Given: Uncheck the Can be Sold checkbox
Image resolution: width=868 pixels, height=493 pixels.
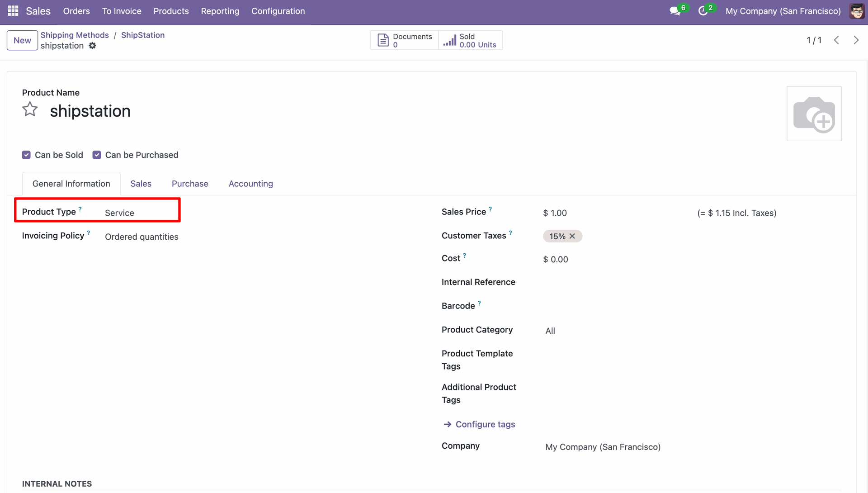Looking at the screenshot, I should tap(26, 155).
